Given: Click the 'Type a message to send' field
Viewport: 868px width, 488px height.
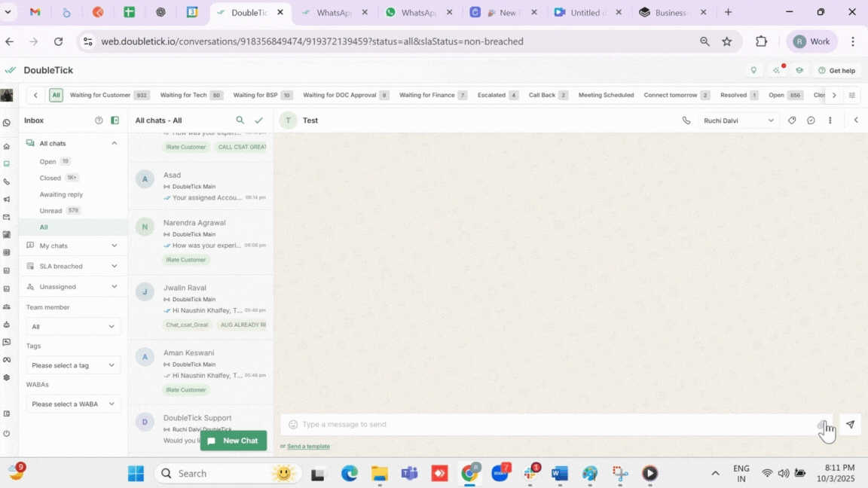Looking at the screenshot, I should click(x=550, y=425).
